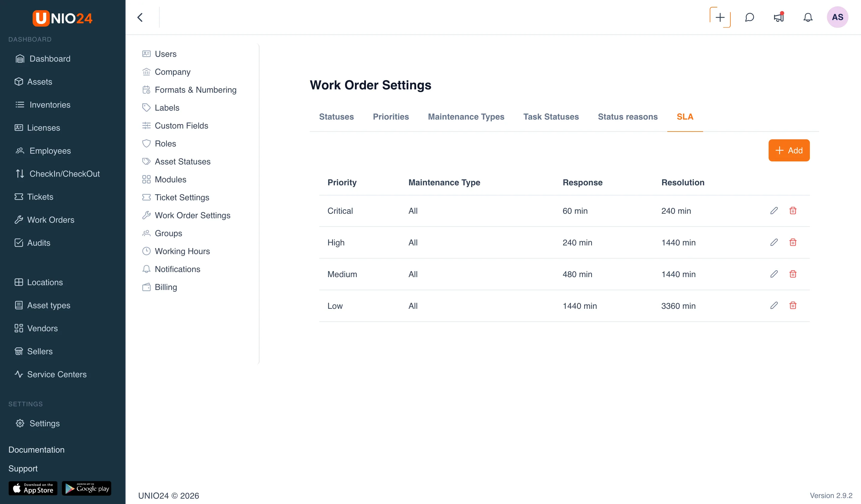The width and height of the screenshot is (861, 504).
Task: Open Modules settings section
Action: coord(164,179)
